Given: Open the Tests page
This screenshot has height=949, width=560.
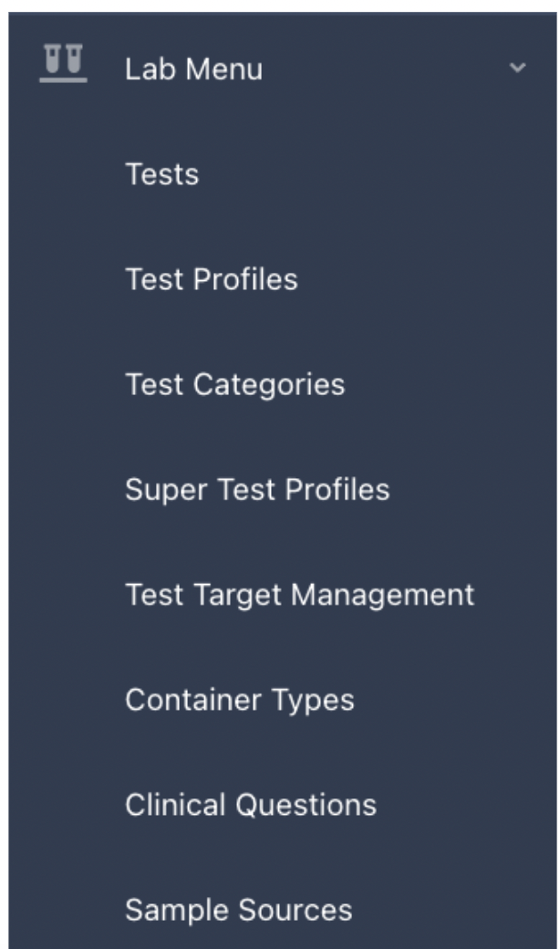Looking at the screenshot, I should point(162,175).
